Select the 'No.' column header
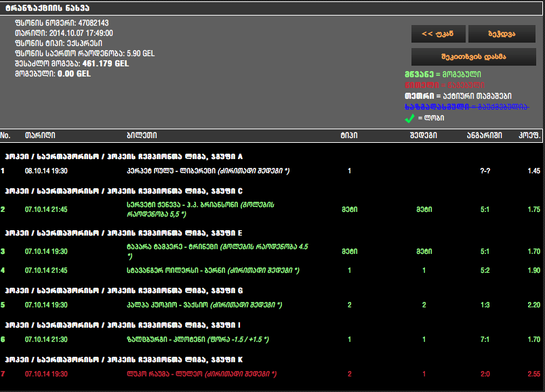Image resolution: width=545 pixels, height=392 pixels. 5,135
